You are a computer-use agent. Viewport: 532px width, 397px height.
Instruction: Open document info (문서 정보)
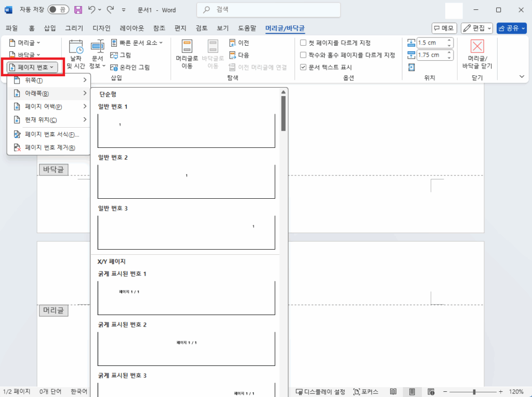(x=99, y=54)
